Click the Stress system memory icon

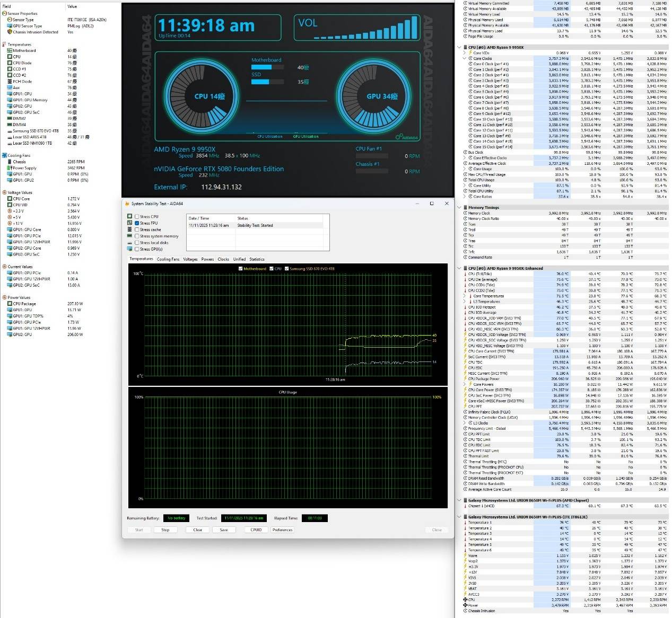click(130, 236)
